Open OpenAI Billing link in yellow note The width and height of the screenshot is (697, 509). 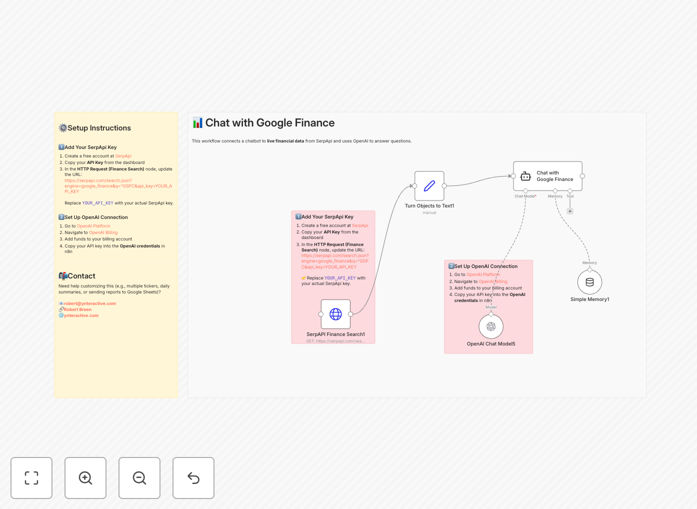103,232
